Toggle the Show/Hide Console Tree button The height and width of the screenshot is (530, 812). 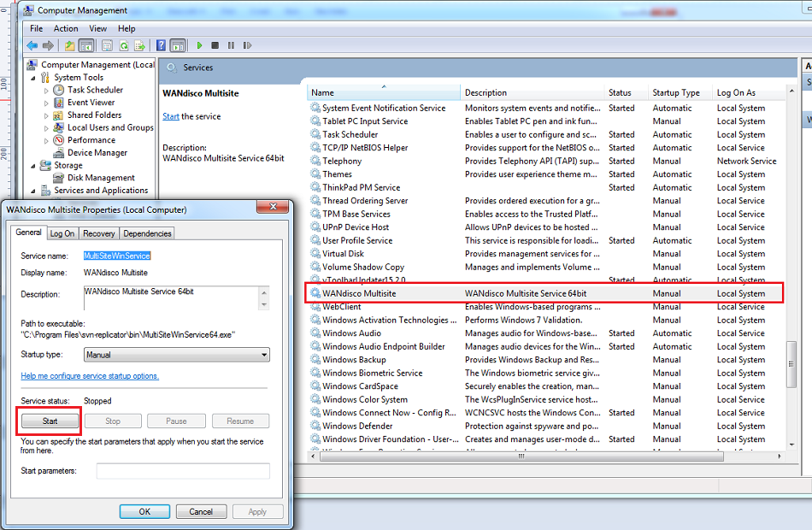tap(86, 45)
